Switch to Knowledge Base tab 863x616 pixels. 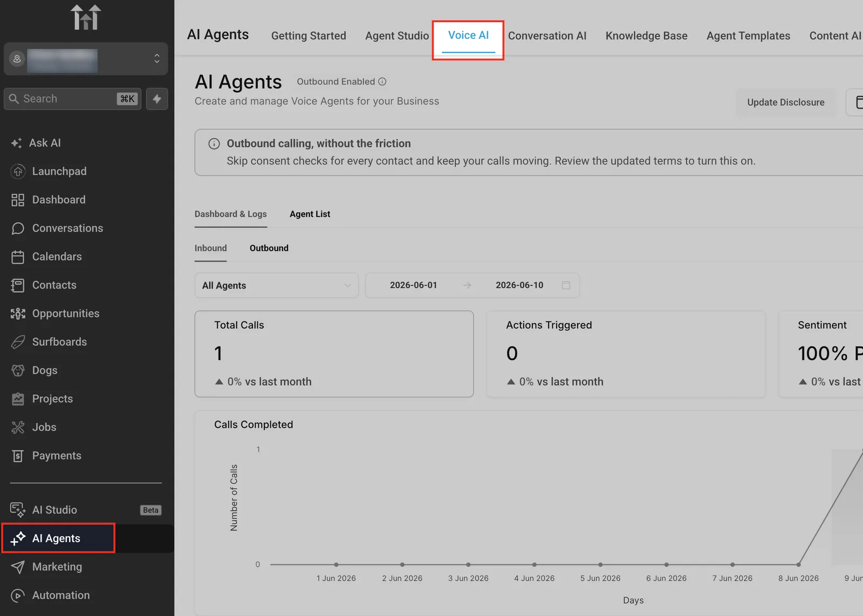(x=646, y=36)
